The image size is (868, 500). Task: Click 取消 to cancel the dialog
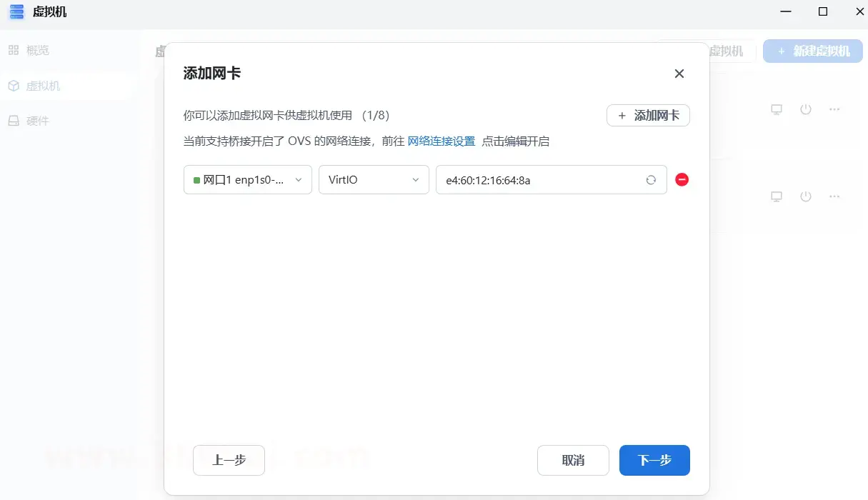[573, 461]
